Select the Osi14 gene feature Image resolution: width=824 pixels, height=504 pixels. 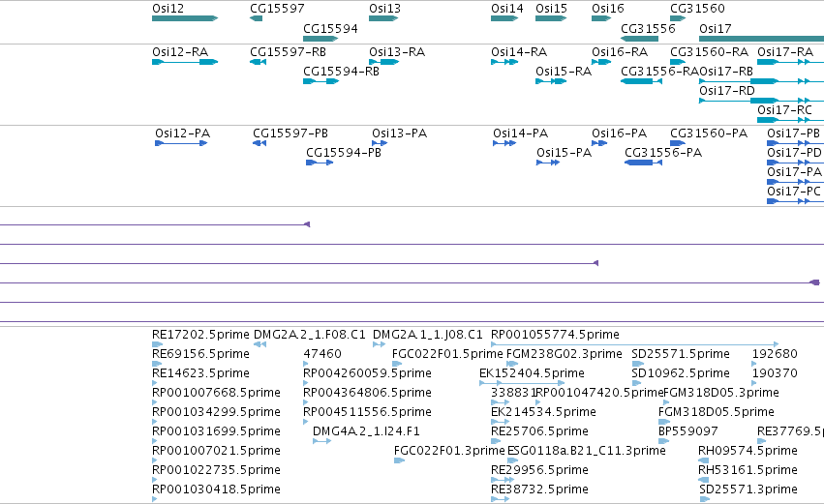[504, 18]
